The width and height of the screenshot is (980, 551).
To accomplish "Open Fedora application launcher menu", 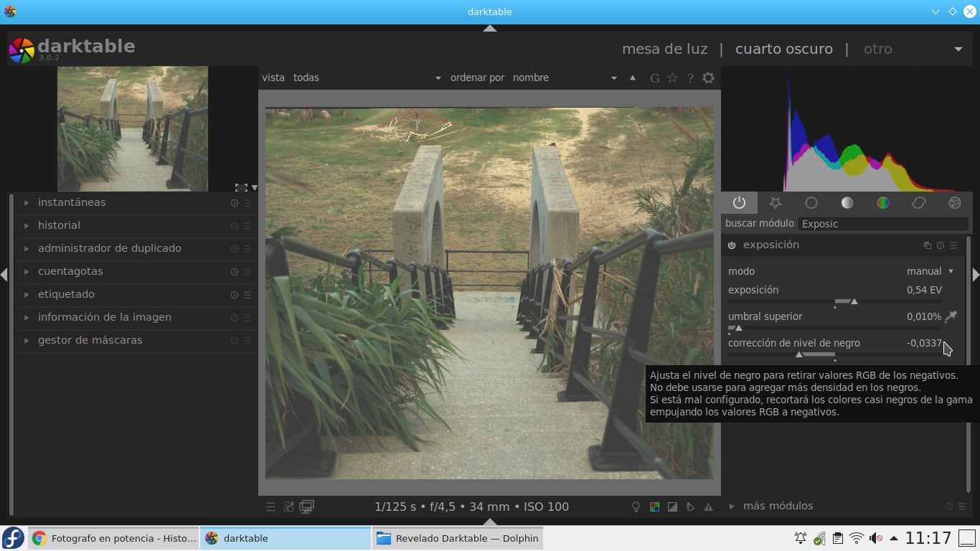I will (x=13, y=538).
